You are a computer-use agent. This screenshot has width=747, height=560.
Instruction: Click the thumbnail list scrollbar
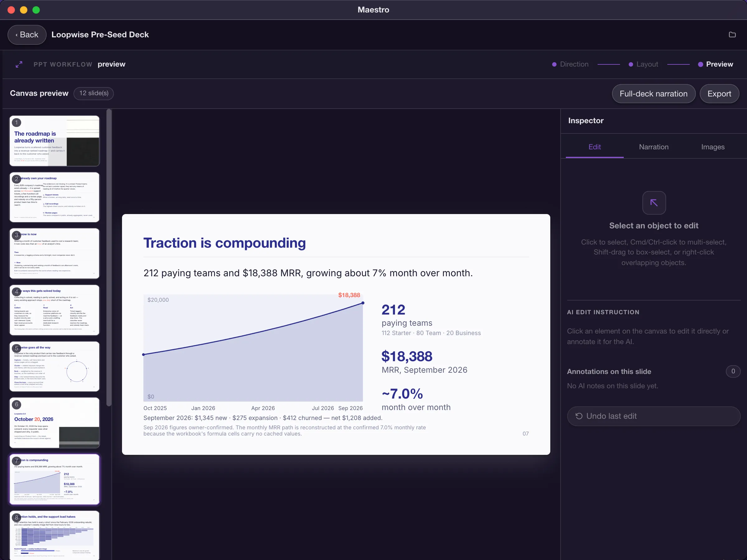(109, 257)
